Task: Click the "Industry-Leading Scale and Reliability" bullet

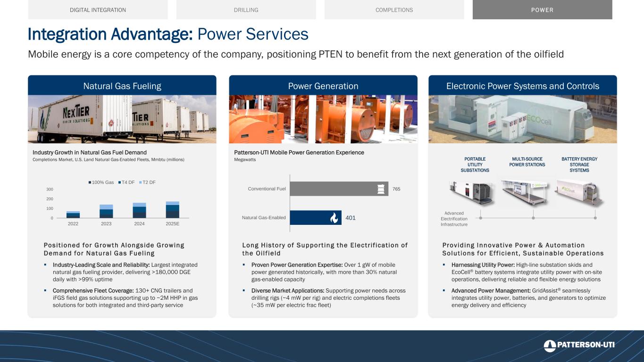Action: [x=125, y=273]
